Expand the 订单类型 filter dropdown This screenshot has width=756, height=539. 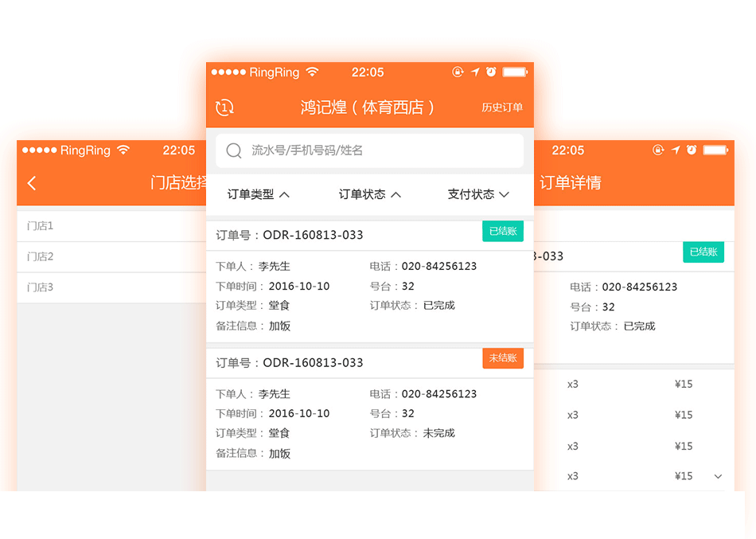(258, 194)
